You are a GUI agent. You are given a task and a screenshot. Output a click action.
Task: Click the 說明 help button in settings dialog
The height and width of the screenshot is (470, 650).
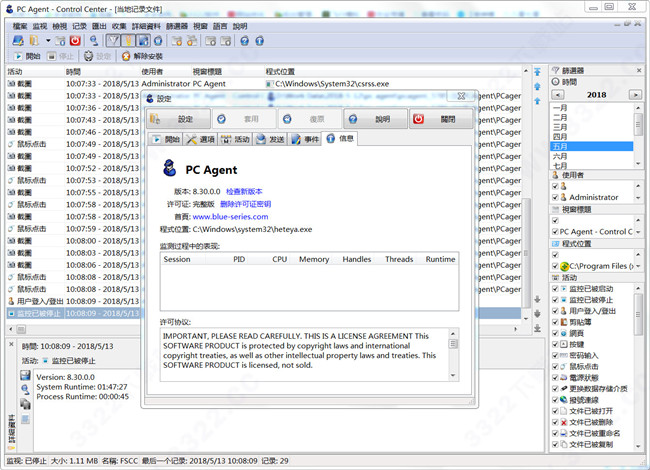tap(373, 118)
